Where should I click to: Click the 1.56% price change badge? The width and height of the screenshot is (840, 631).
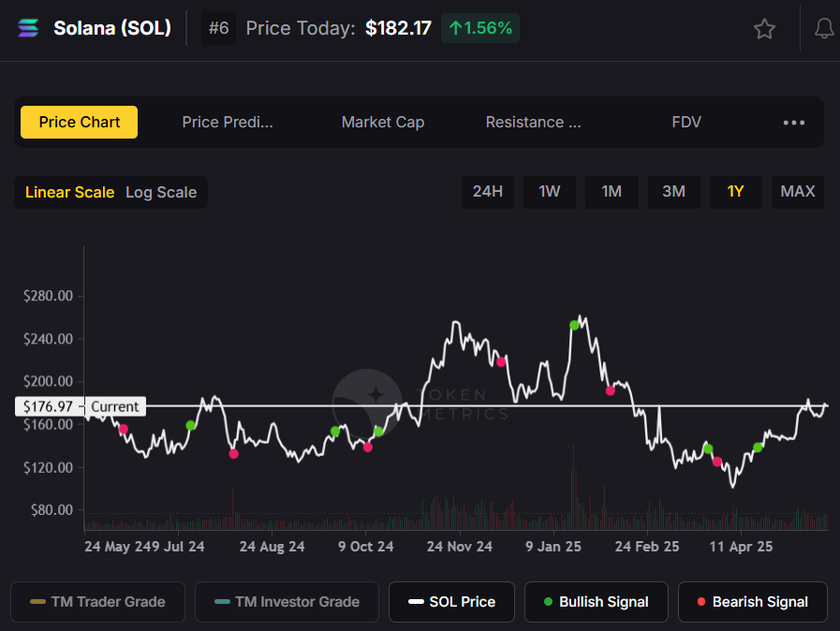pos(480,28)
